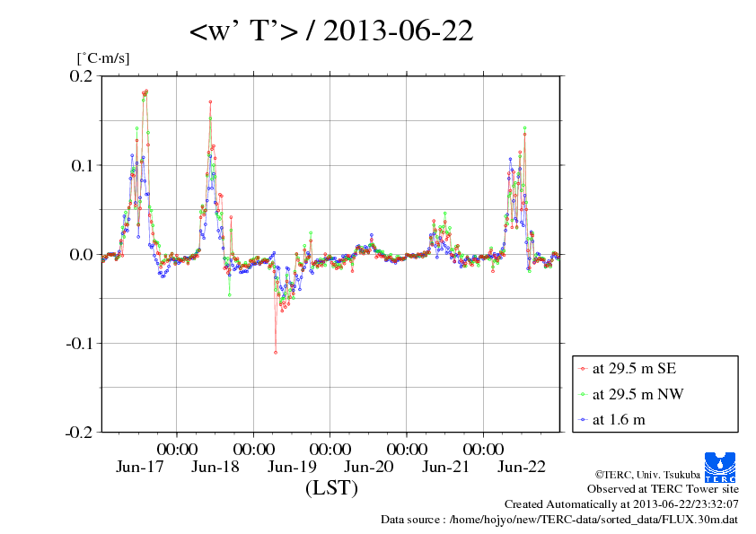
Task: Click the chart title '<w' T'> / 2013-06-22'
Action: point(330,31)
